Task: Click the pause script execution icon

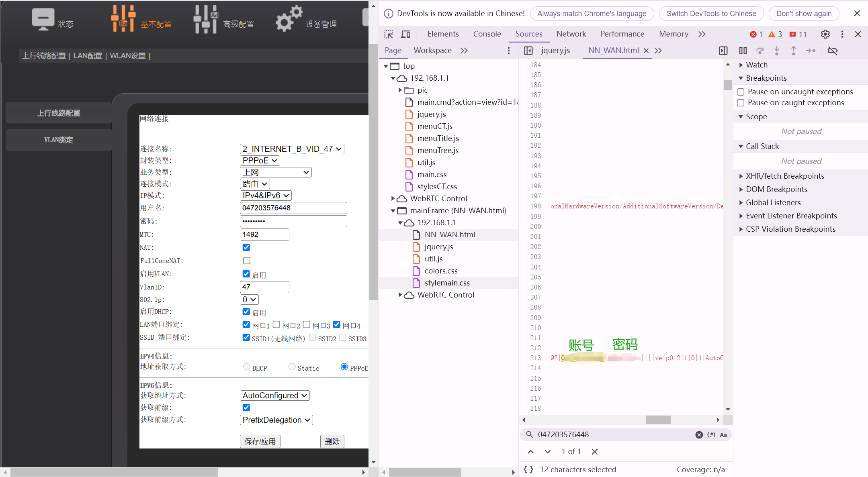Action: [x=743, y=51]
